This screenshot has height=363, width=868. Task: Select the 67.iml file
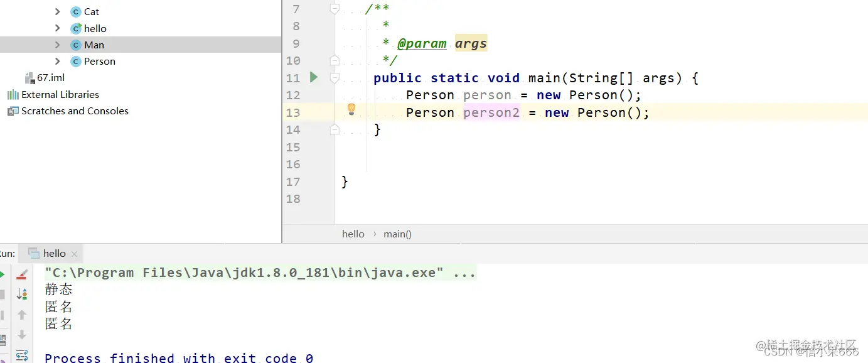[51, 78]
